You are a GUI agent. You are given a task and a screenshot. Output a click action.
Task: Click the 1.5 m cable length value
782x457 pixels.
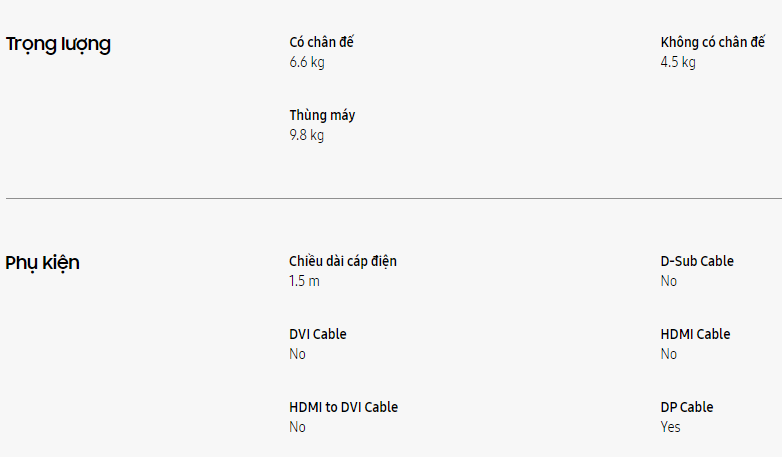point(304,281)
